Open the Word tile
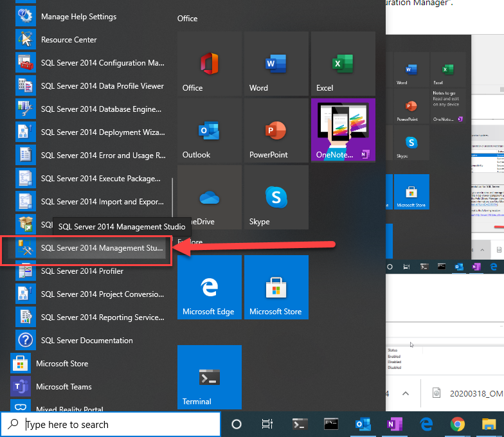The image size is (504, 437). 276,64
